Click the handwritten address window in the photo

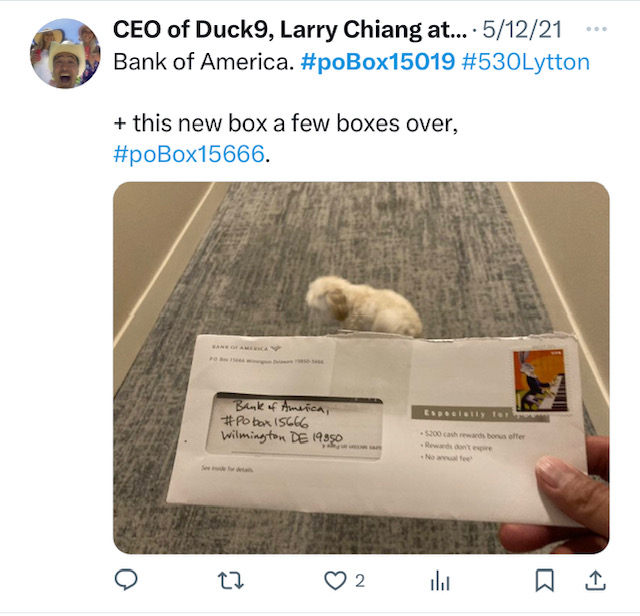pyautogui.click(x=294, y=425)
